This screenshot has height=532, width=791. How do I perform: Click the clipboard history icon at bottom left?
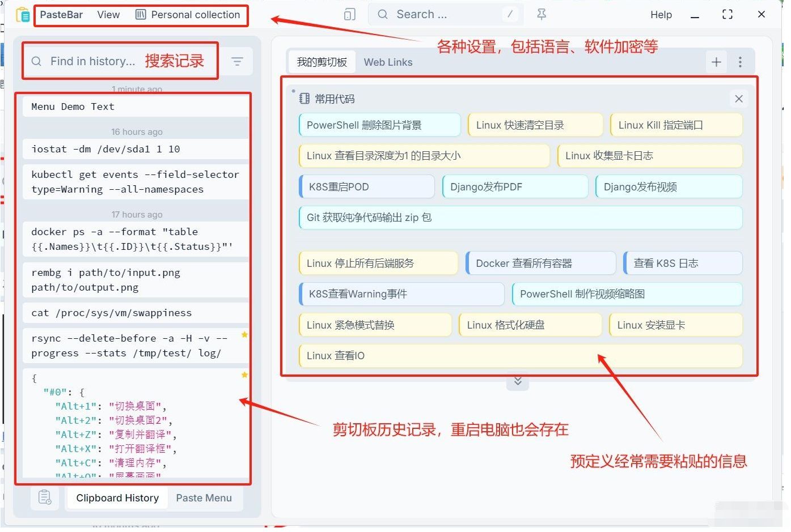pyautogui.click(x=44, y=497)
